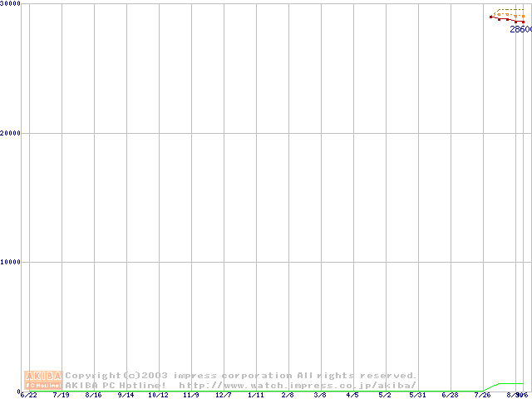Click the 20000 y-axis label
Viewport: 532px width, 399px height.
click(x=12, y=133)
